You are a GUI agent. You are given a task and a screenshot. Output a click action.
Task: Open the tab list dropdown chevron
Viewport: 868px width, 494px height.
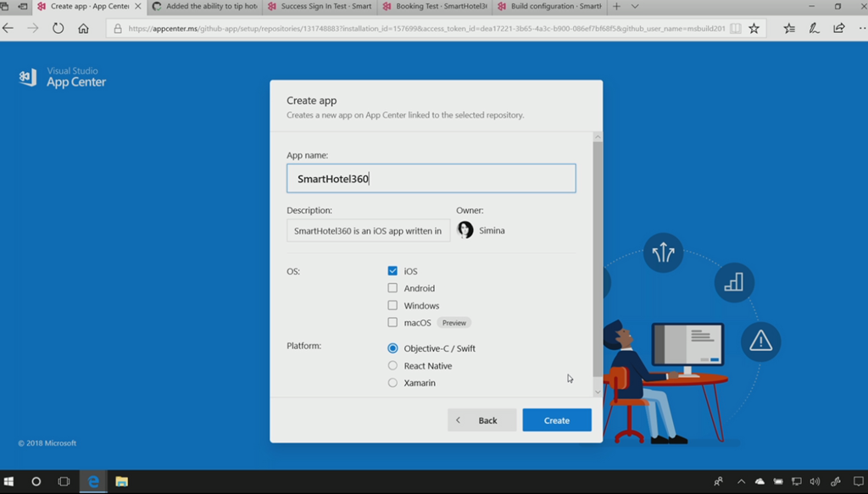pos(636,7)
